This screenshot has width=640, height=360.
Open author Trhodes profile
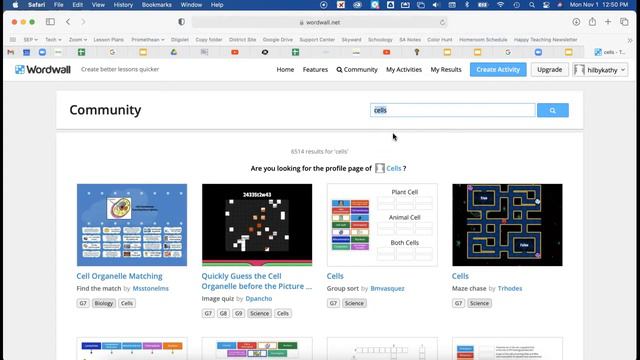point(510,288)
